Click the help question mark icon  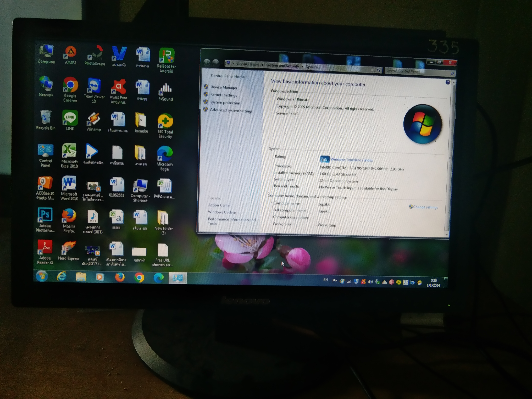click(x=448, y=82)
